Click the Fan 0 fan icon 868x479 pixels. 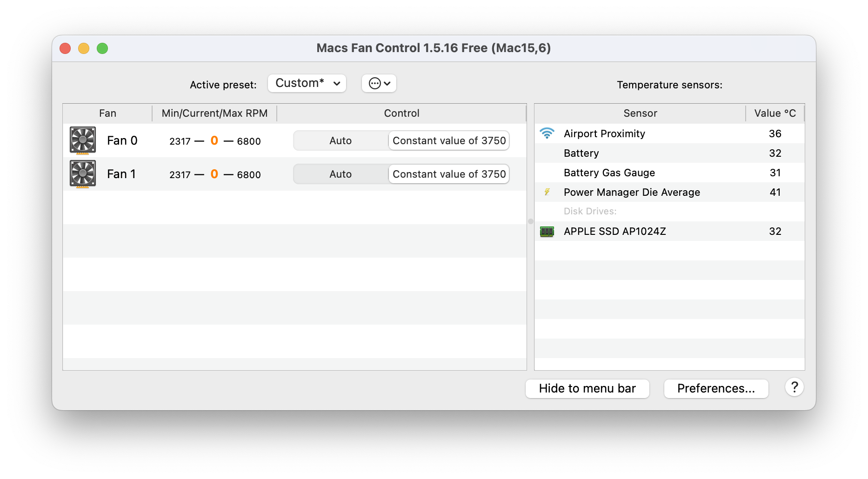point(83,140)
